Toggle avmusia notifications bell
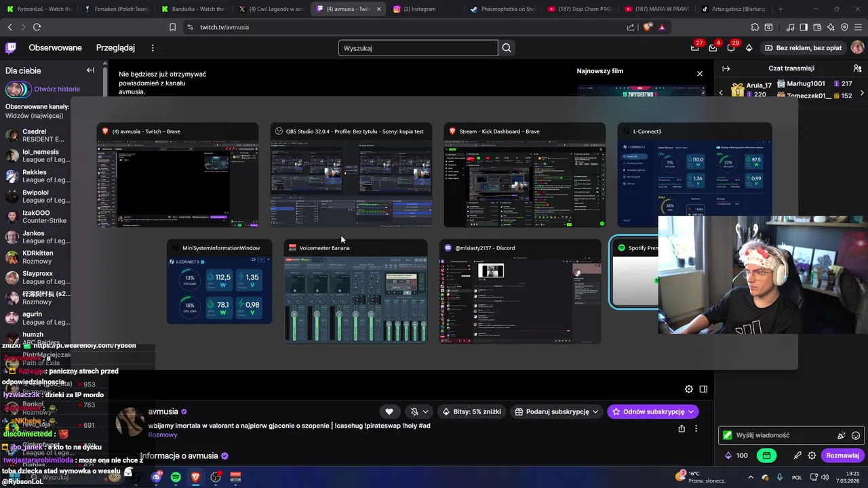 click(x=414, y=411)
